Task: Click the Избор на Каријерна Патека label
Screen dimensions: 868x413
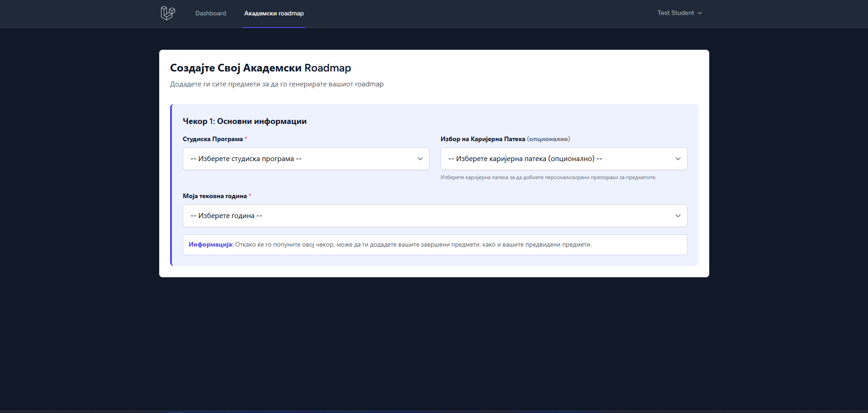Action: (483, 139)
